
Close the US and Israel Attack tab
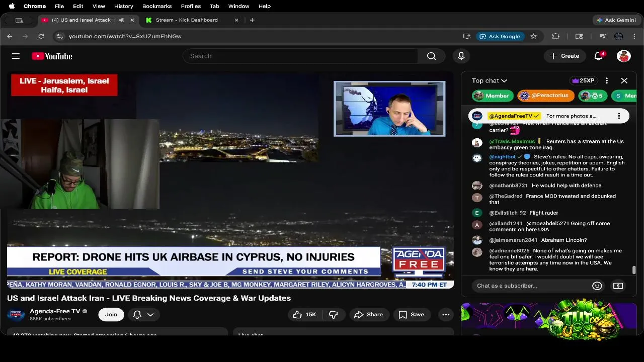click(x=132, y=20)
